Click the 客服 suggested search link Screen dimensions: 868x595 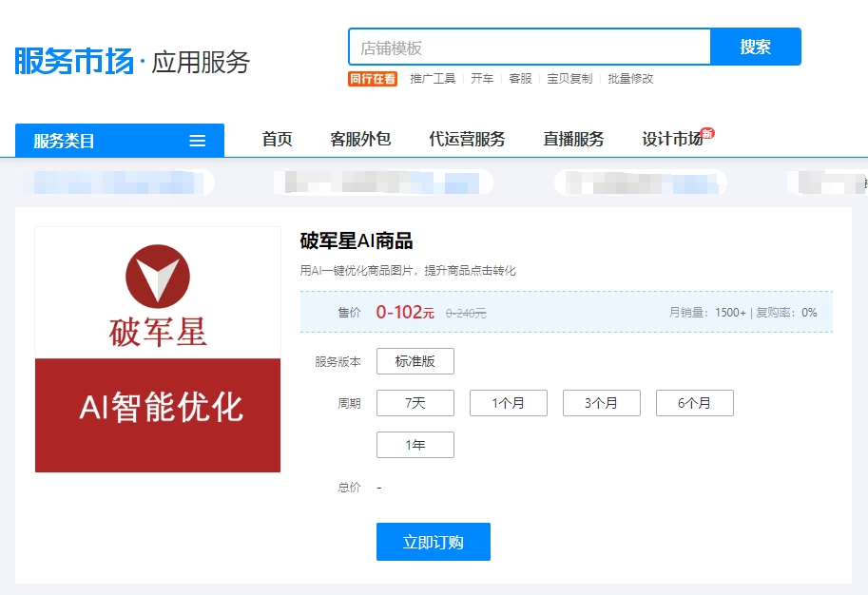click(x=520, y=79)
